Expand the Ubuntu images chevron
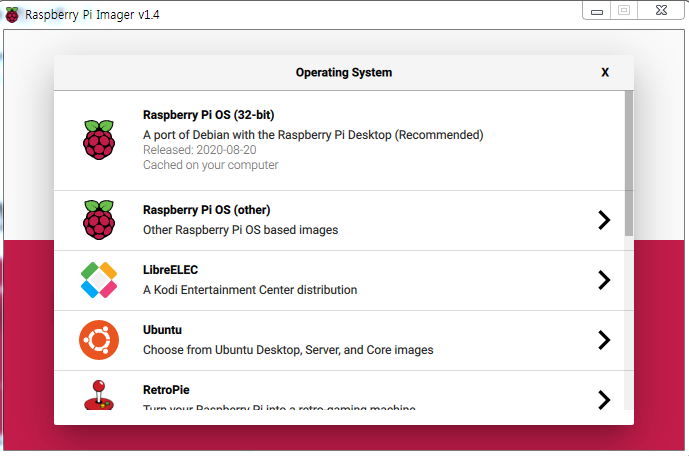Screen dimensions: 689x456 tap(604, 340)
